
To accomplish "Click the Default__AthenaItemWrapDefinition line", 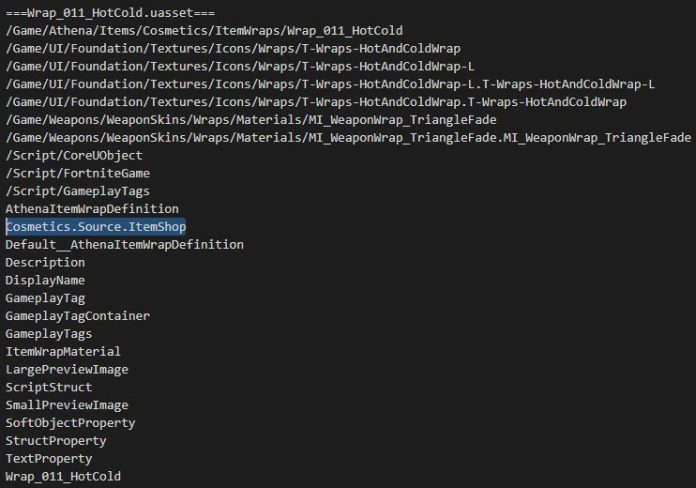I will tap(125, 245).
